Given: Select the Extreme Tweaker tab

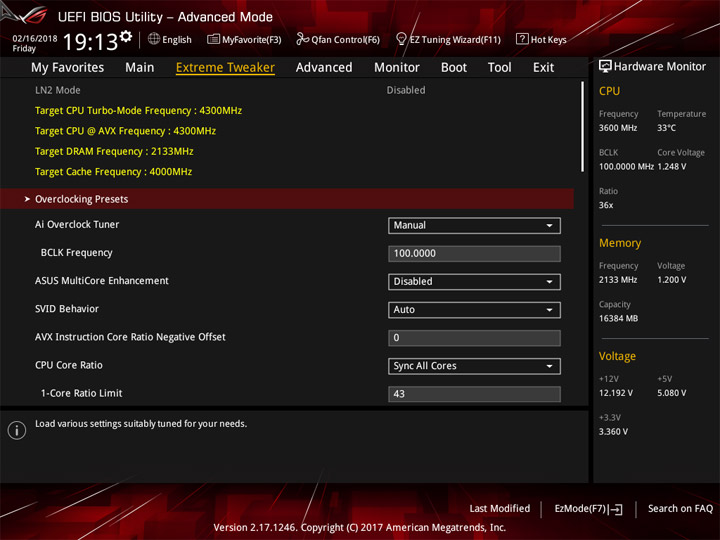Looking at the screenshot, I should (225, 68).
